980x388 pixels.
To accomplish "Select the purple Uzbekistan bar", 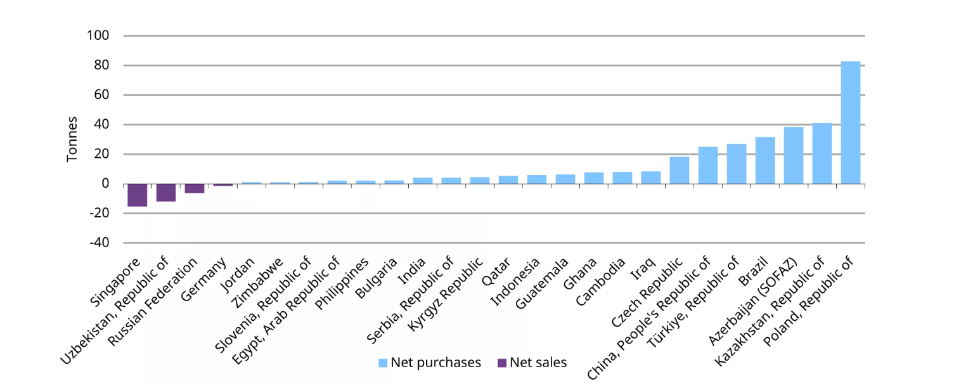I will point(165,192).
